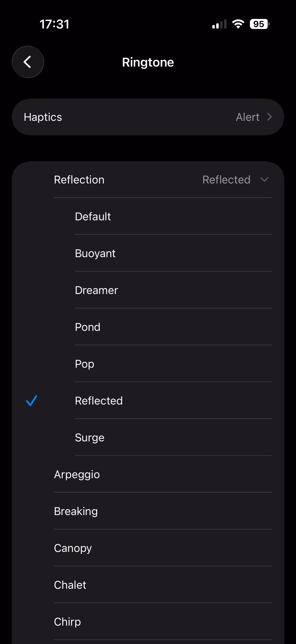Open Haptics settings via right chevron

coord(269,117)
